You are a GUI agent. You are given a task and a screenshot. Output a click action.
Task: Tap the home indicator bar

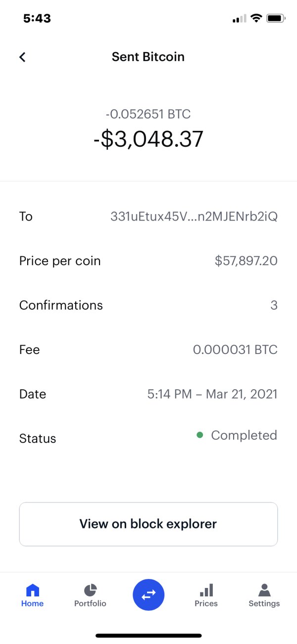click(x=148, y=635)
